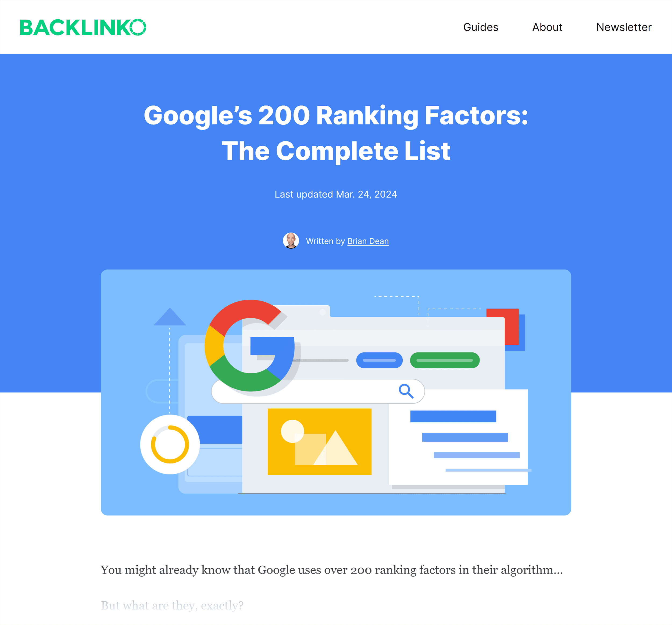Click the last updated date text field

click(335, 194)
